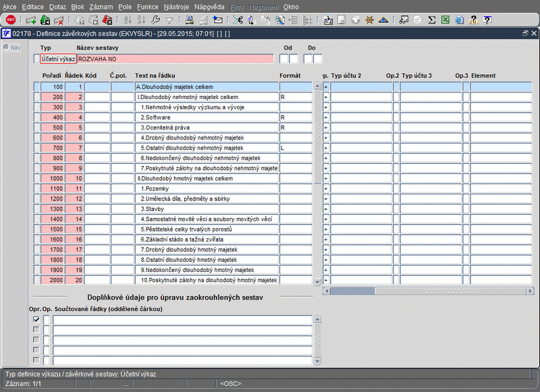The image size is (540, 392).
Task: Tick the second Opr. checkbox below
Action: (x=36, y=330)
